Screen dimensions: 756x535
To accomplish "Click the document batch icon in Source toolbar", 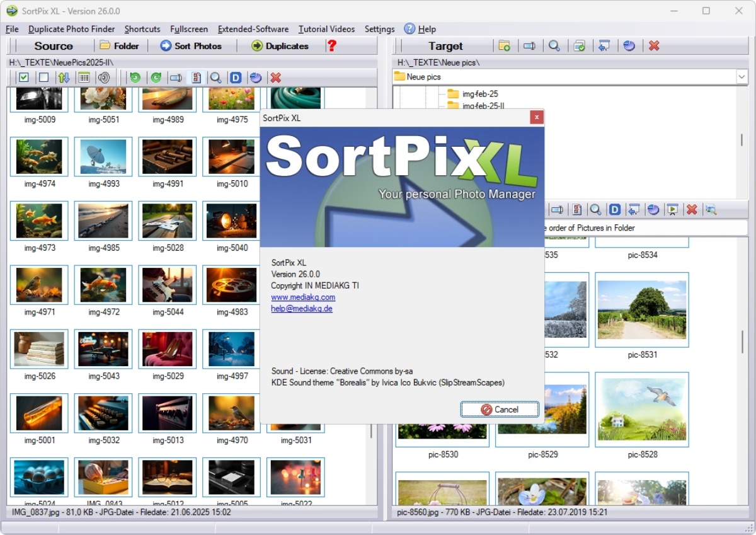I will tap(196, 78).
